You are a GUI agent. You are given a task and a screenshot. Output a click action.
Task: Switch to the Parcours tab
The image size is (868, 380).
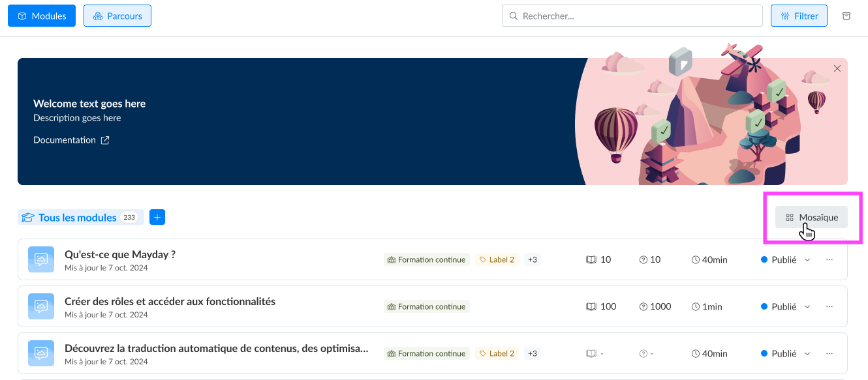pyautogui.click(x=117, y=15)
